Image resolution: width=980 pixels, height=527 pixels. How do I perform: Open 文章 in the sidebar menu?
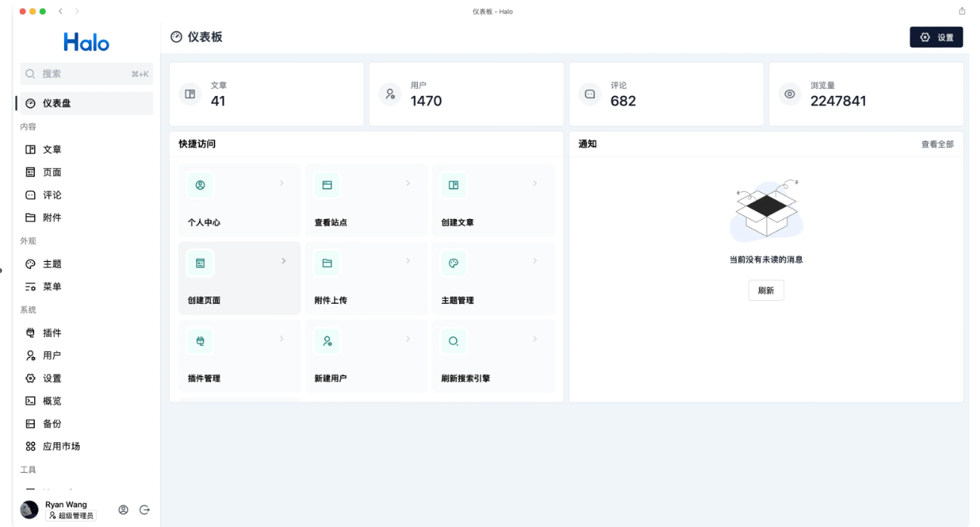tap(52, 149)
